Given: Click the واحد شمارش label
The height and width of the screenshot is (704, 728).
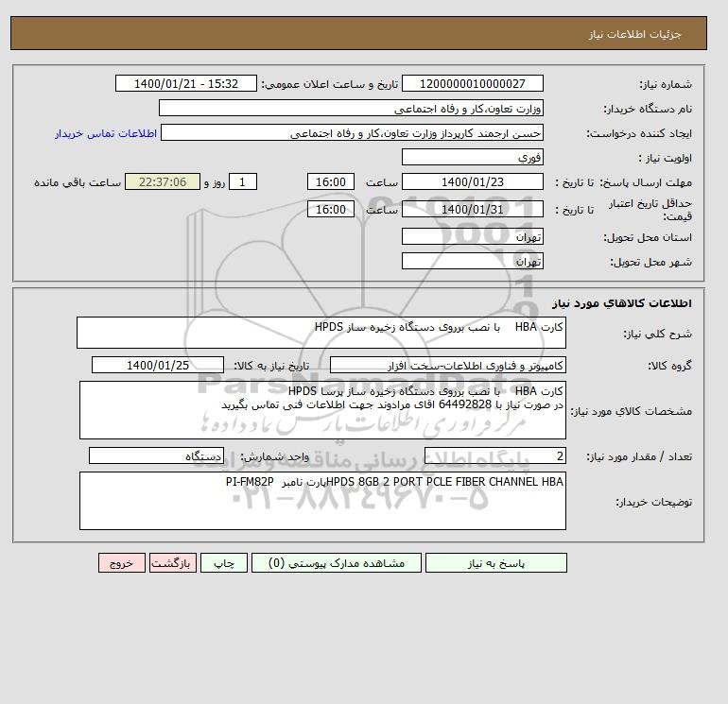Looking at the screenshot, I should 274,456.
